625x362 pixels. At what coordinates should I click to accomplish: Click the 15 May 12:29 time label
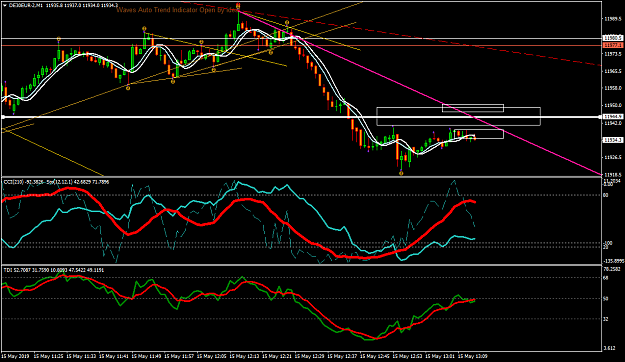pyautogui.click(x=310, y=356)
